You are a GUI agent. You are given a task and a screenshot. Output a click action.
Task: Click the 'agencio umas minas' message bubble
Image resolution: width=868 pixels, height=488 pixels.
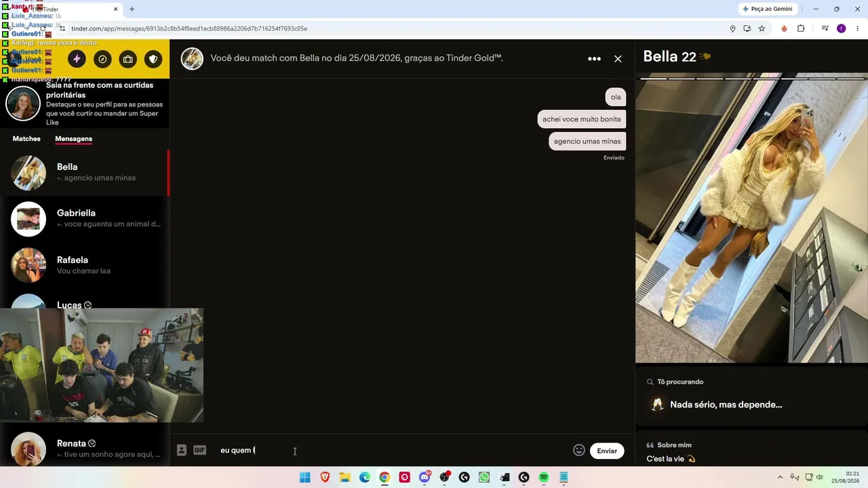click(587, 141)
